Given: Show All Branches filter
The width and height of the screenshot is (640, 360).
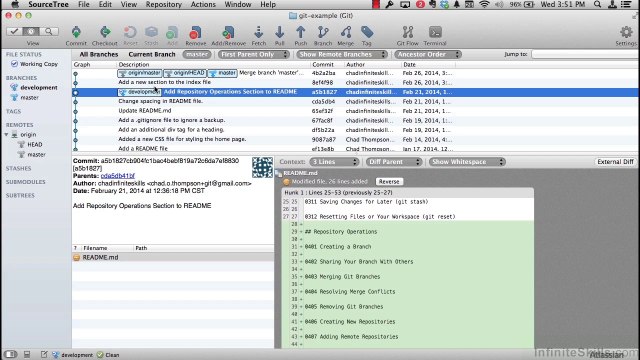Looking at the screenshot, I should click(99, 54).
